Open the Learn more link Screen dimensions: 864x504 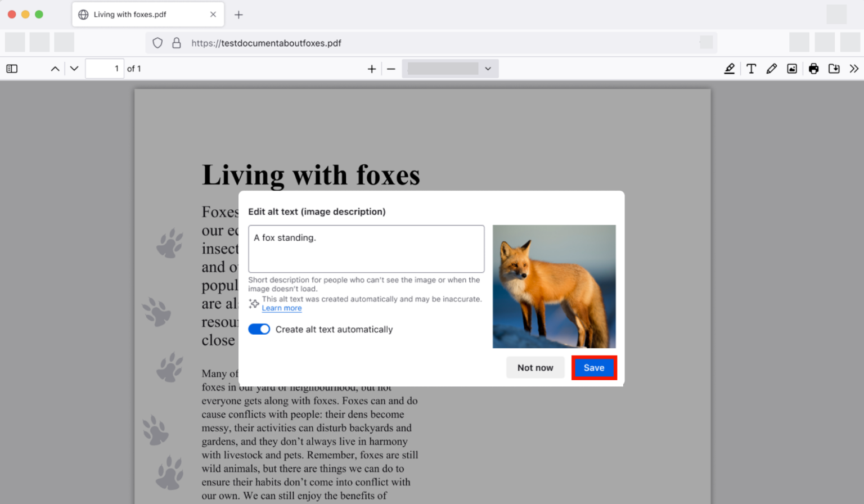click(x=281, y=308)
